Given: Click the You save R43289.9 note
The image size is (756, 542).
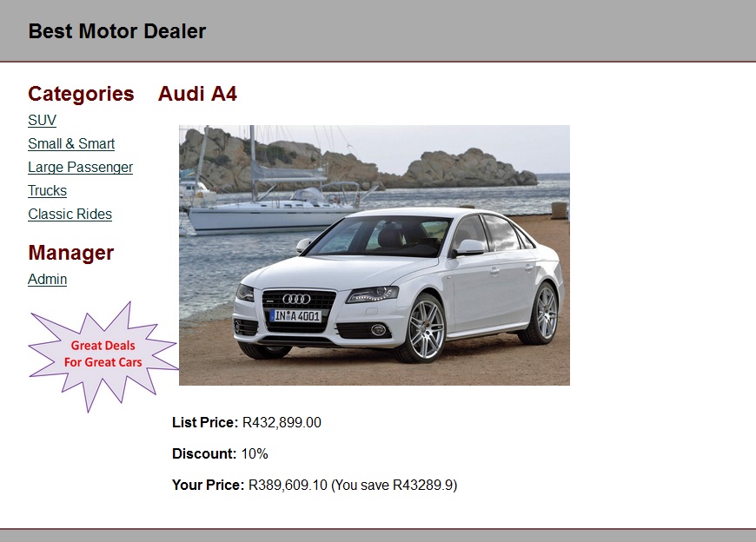Looking at the screenshot, I should coord(394,485).
